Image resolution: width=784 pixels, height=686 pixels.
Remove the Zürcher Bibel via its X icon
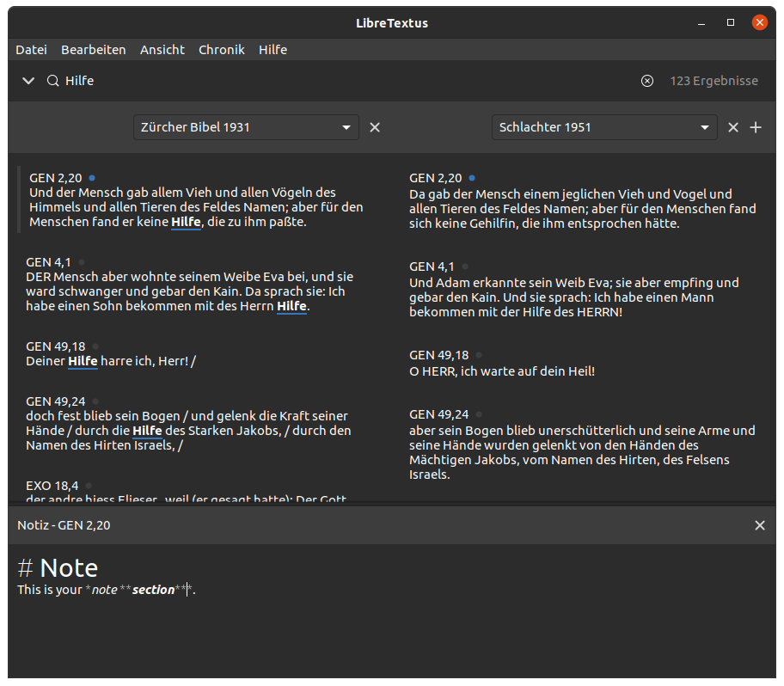(375, 126)
